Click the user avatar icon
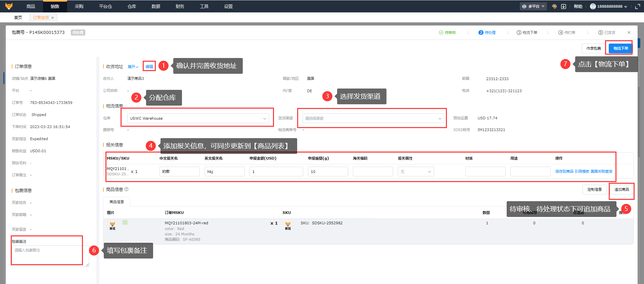The width and height of the screenshot is (644, 284). point(593,6)
